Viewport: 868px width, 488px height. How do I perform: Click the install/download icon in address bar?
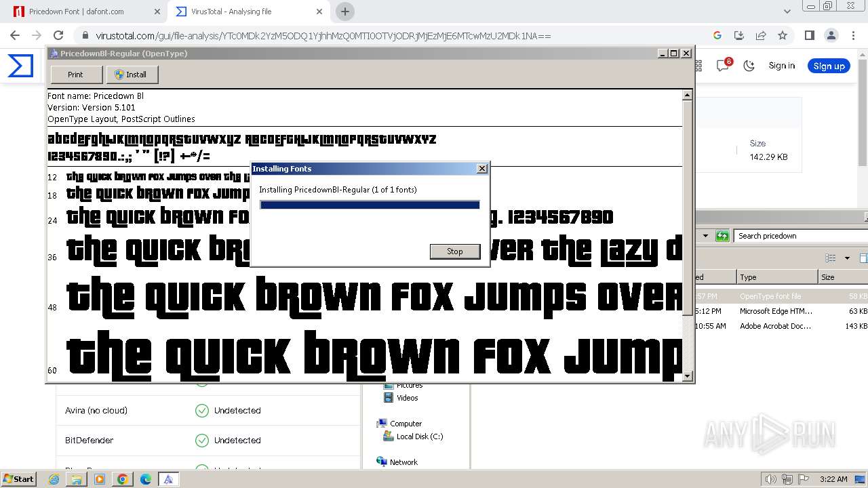(739, 36)
